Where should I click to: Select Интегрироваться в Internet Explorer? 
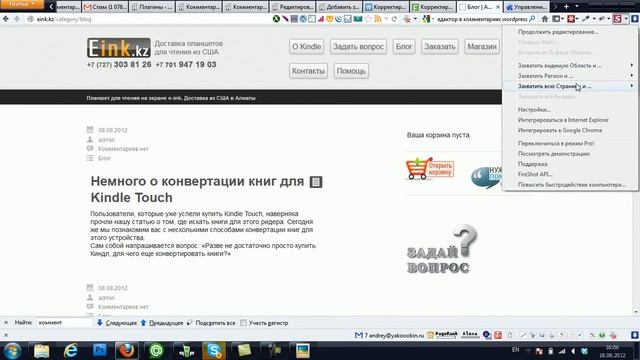point(570,120)
